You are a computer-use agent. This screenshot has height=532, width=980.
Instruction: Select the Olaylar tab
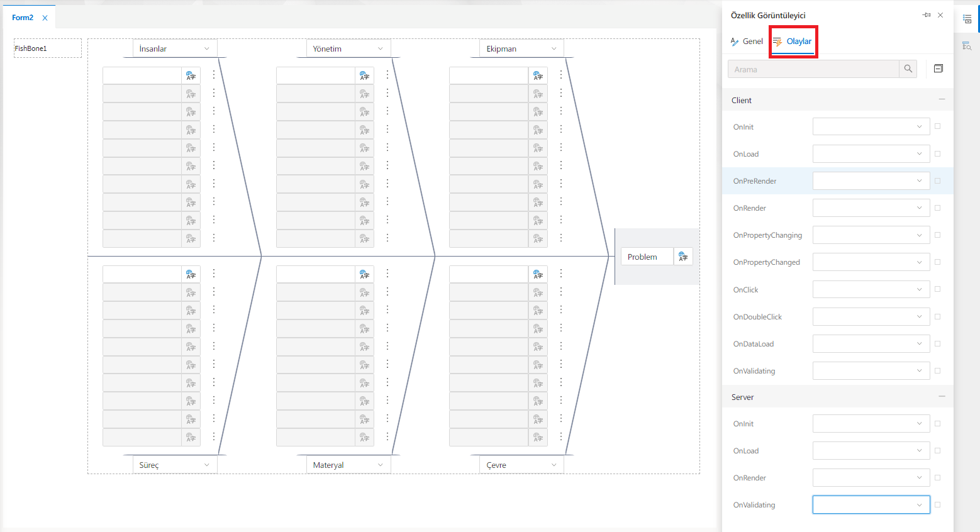pos(792,42)
